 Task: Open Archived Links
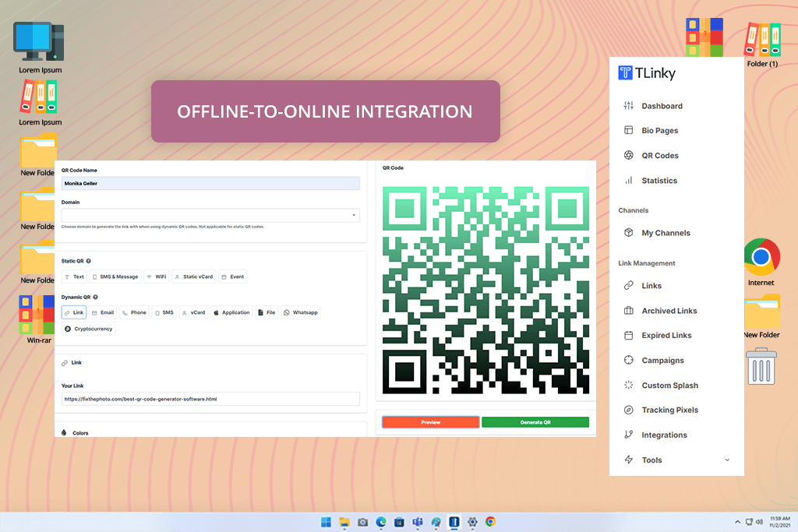pyautogui.click(x=669, y=311)
